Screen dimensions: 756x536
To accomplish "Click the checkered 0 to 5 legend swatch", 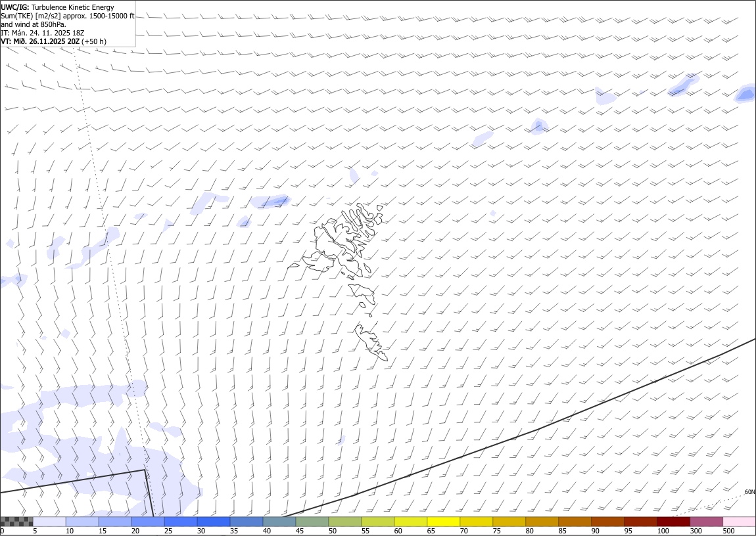I will [16, 522].
